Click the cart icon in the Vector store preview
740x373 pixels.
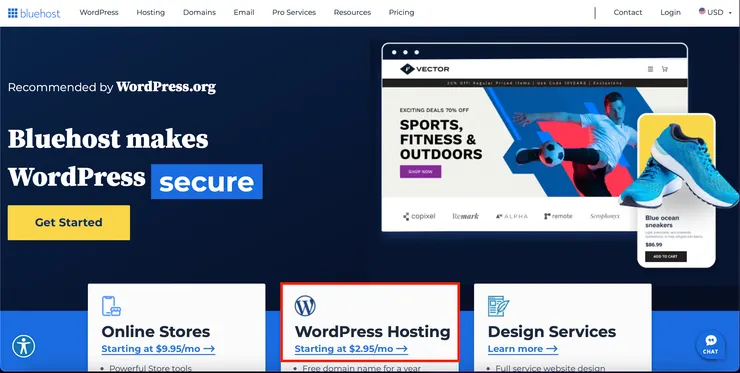click(664, 69)
